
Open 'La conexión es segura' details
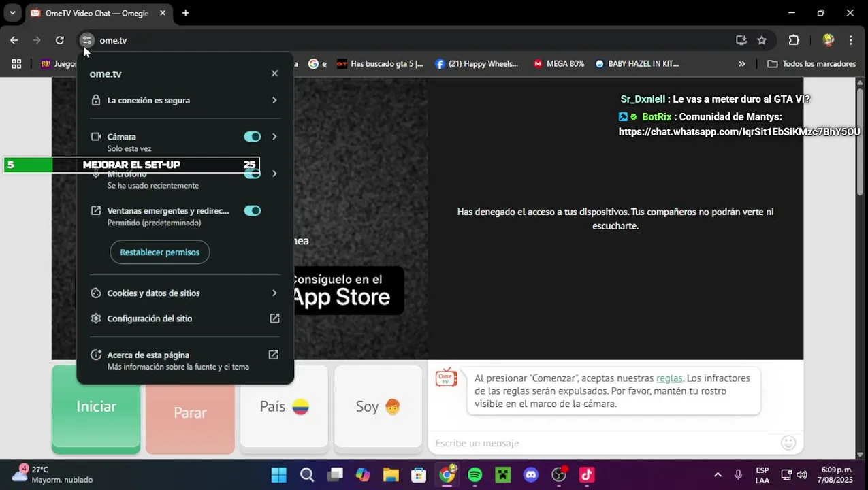(184, 100)
